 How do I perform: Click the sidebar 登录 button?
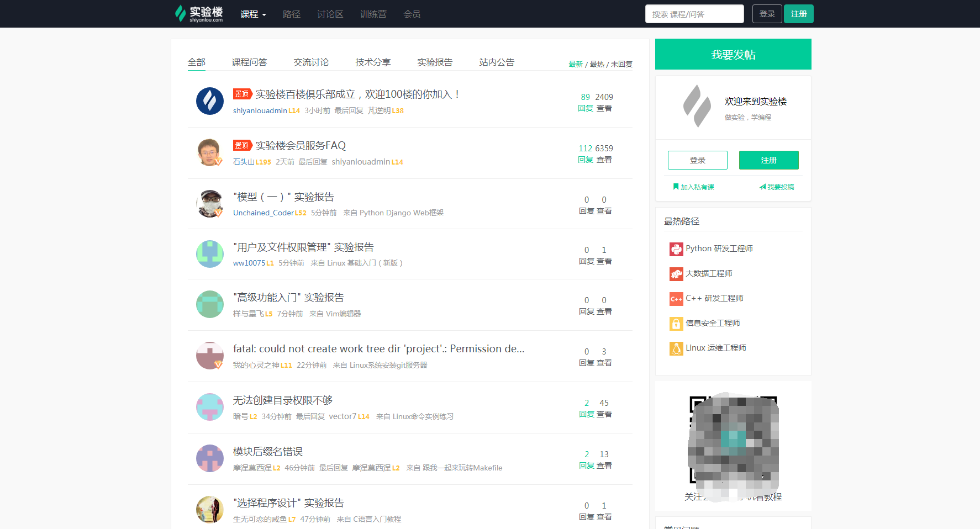click(x=698, y=160)
